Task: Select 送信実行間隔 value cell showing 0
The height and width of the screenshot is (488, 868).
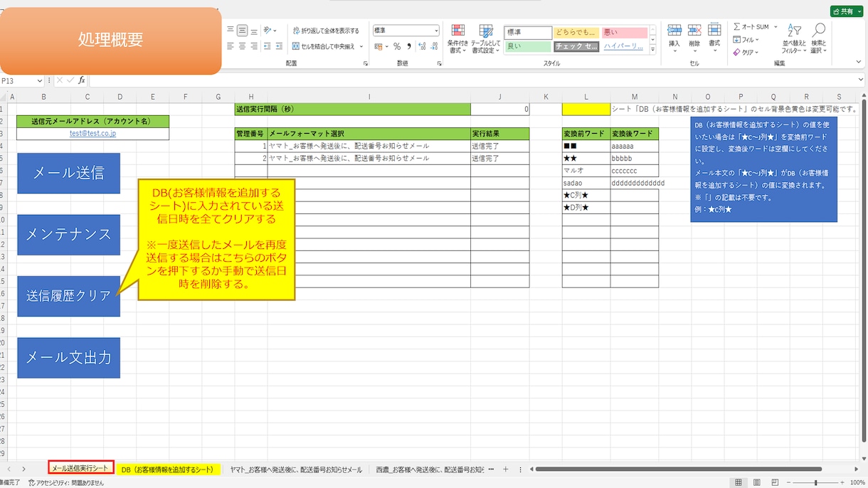Action: 500,109
